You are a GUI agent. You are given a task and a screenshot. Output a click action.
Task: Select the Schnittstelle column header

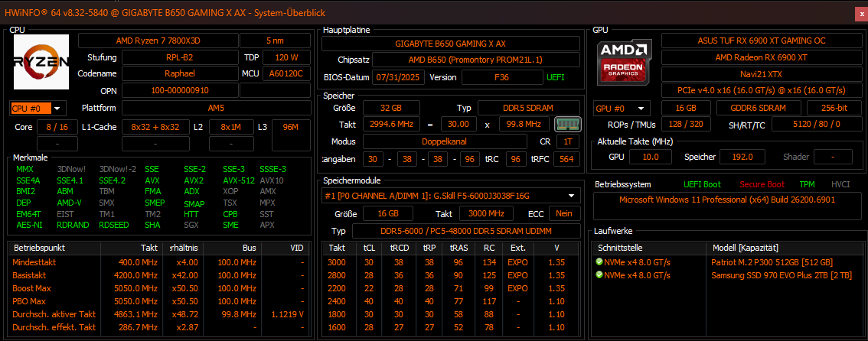[x=649, y=248]
